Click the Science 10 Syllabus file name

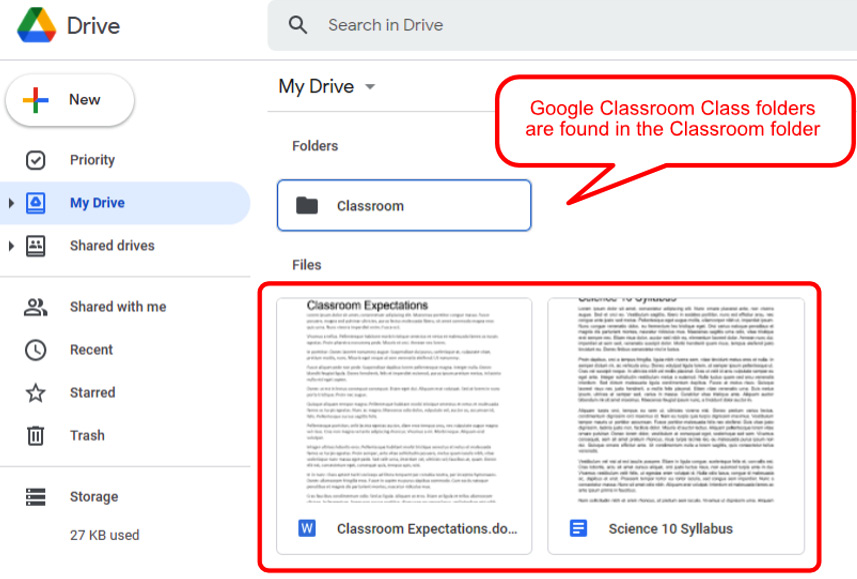coord(671,529)
